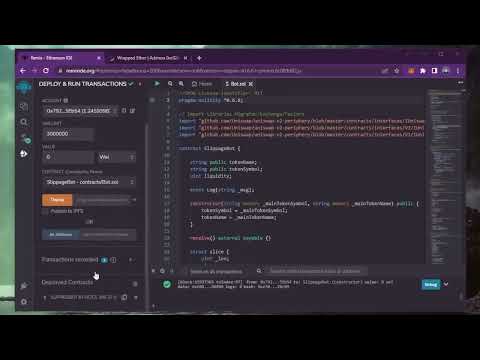Click the search icon in terminal bar

point(259,271)
